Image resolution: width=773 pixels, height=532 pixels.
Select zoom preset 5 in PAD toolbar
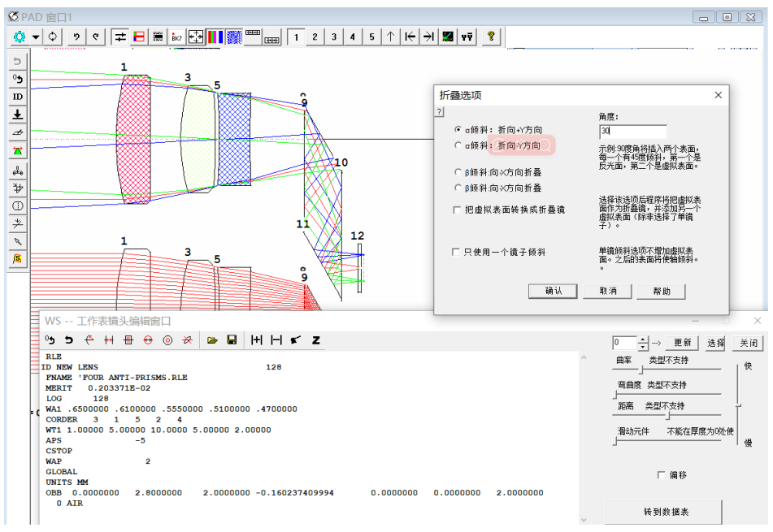tap(371, 37)
